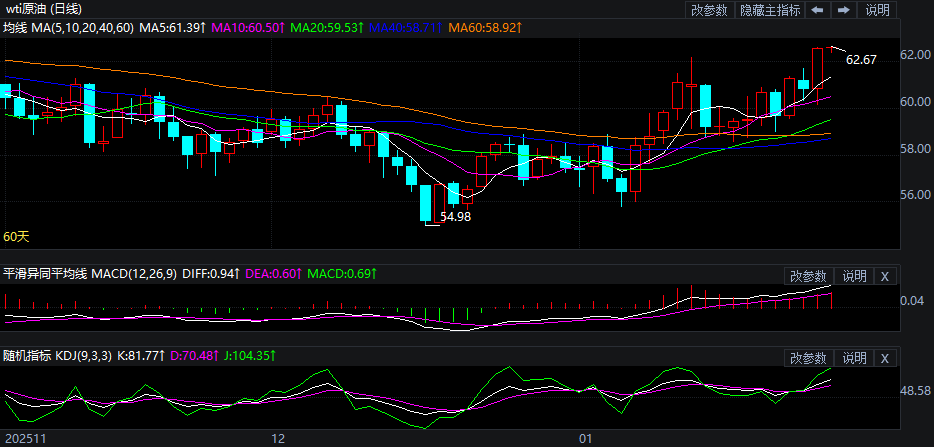This screenshot has height=447, width=934.
Task: Click the 均线 MA(5,10,20,40,60) indicator label
Action: pos(67,28)
